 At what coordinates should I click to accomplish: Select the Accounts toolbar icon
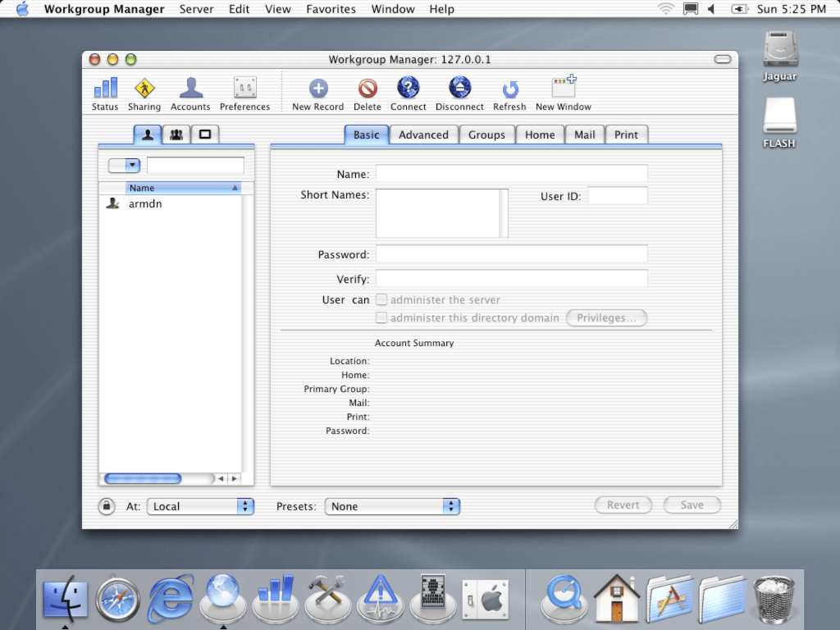point(190,89)
